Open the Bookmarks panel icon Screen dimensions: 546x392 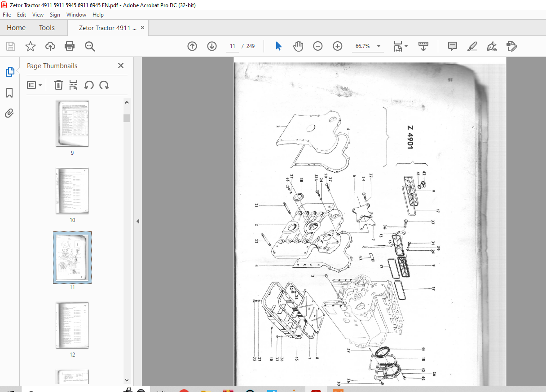coord(9,93)
